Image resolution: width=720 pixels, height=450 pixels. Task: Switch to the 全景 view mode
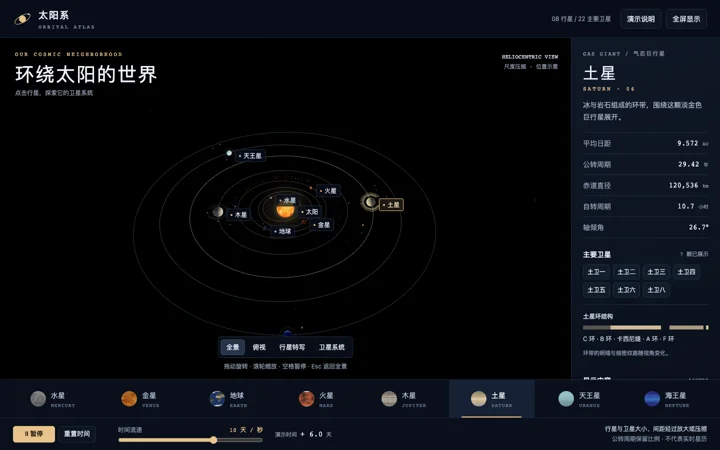[233, 347]
